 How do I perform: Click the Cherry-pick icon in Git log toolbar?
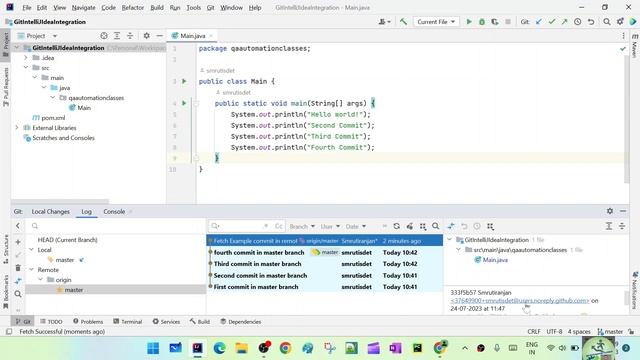(409, 226)
